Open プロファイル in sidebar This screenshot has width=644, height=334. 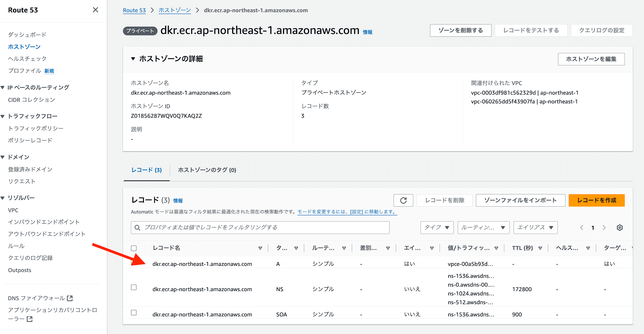[x=24, y=71]
